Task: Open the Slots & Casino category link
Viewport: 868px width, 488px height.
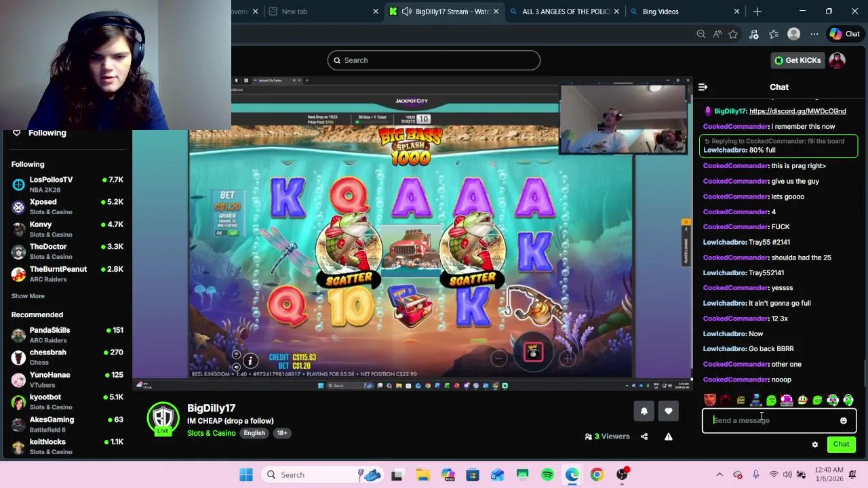Action: click(212, 433)
